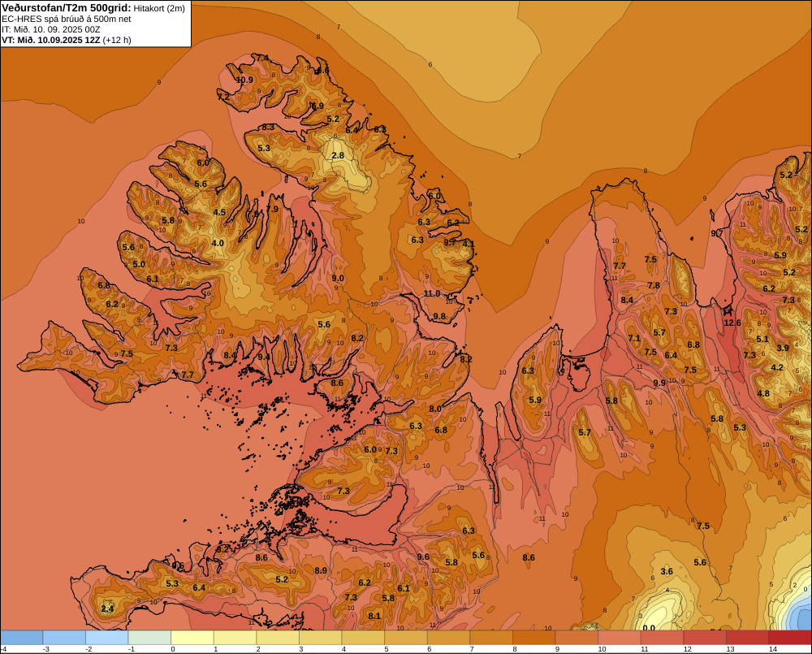Click the 2.4 temperature value on the map
Viewport: 812px width, 654px height.
(x=107, y=609)
